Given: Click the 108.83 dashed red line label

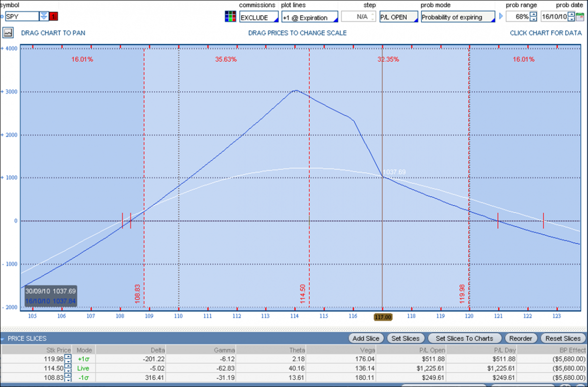Looking at the screenshot, I should coord(137,294).
